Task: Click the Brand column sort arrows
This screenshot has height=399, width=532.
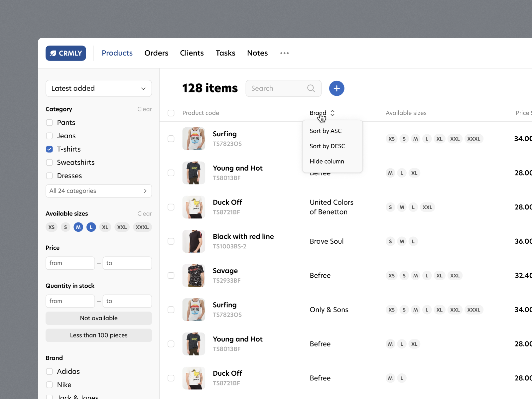Action: pyautogui.click(x=332, y=113)
